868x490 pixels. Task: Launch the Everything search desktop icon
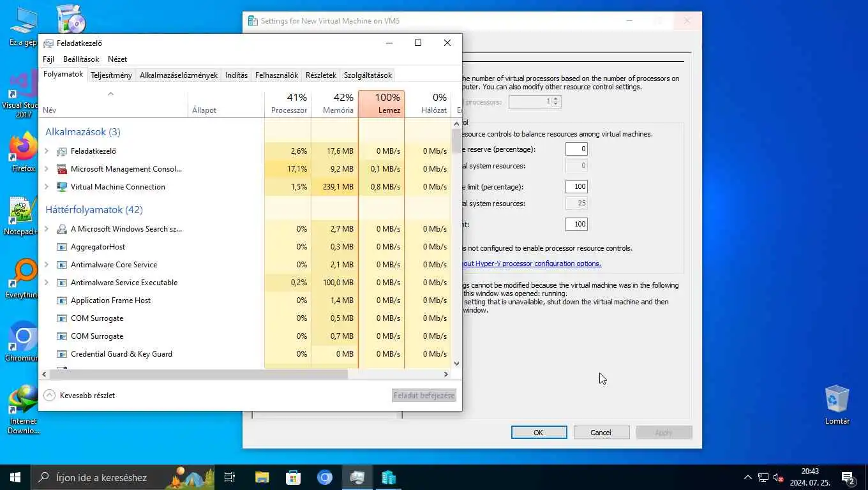[x=22, y=279]
